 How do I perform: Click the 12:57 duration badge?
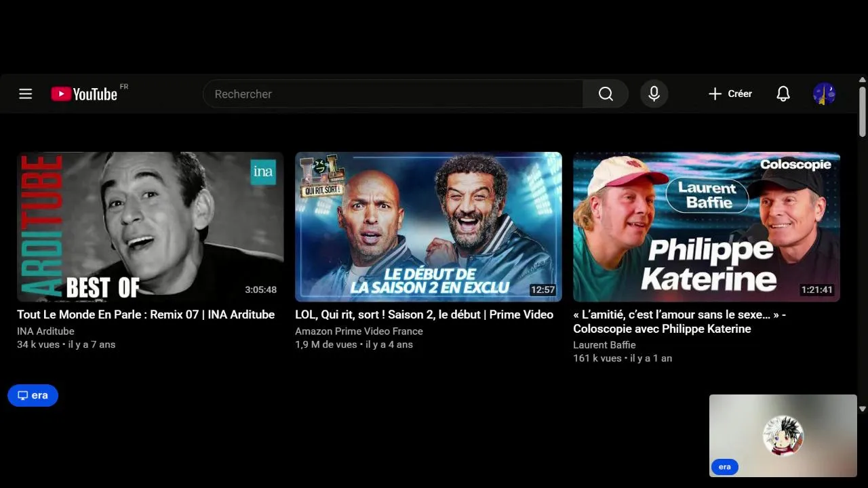click(542, 289)
